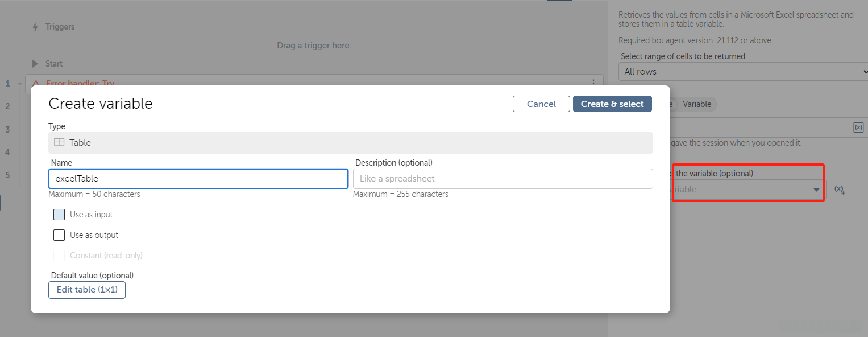Select line number 3 in the gutter
Viewport: 868px width, 337px height.
(8, 130)
